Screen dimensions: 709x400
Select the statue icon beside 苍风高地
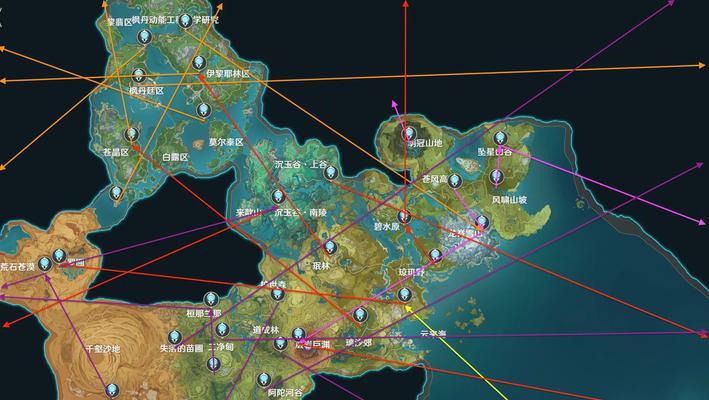click(454, 181)
